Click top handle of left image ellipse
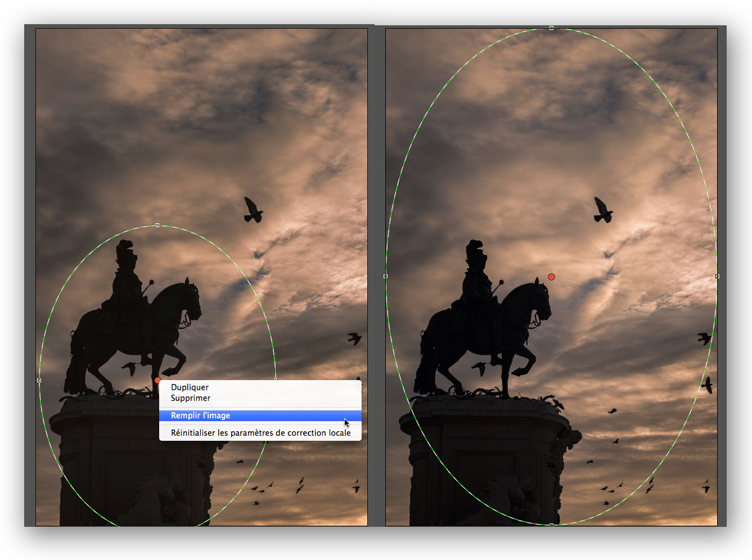Viewport: 752px width, 560px height. coord(157,225)
